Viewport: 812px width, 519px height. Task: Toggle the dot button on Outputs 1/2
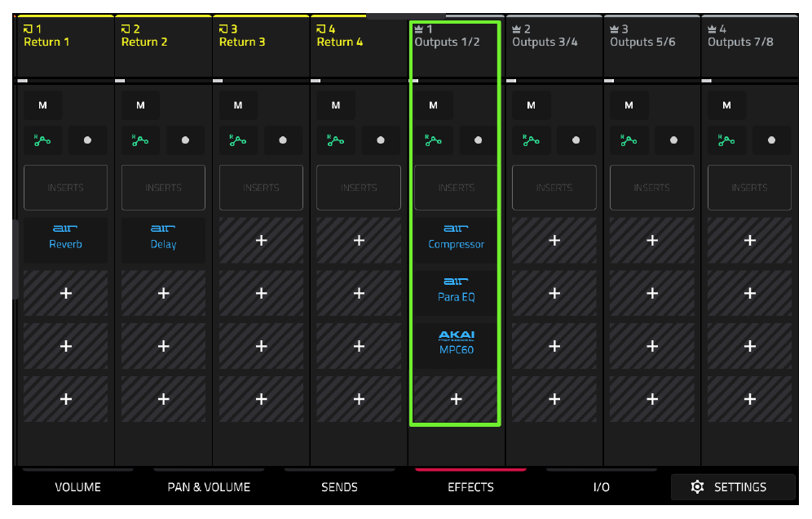tap(478, 140)
